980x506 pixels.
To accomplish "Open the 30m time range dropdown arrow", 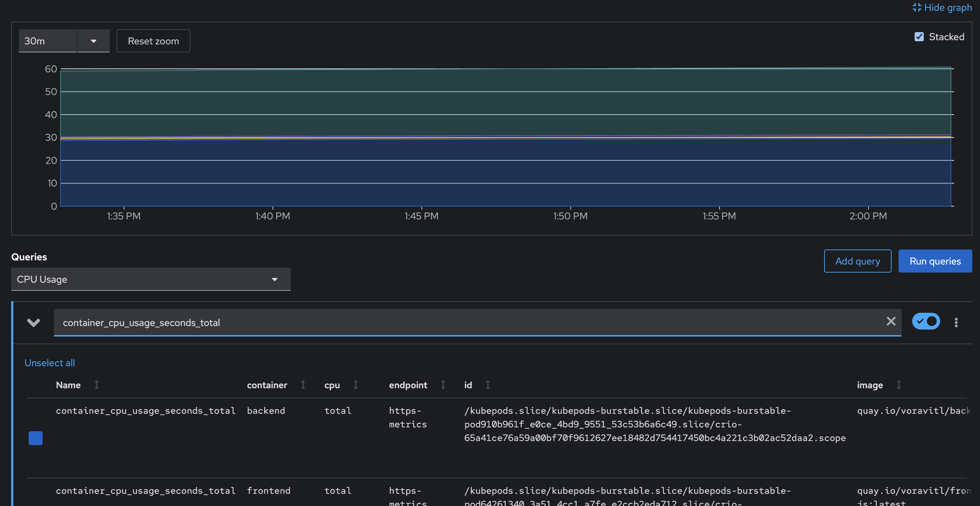I will pos(94,41).
